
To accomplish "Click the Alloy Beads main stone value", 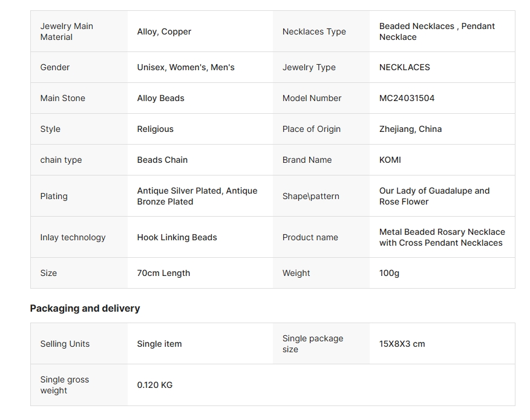I will pos(160,98).
